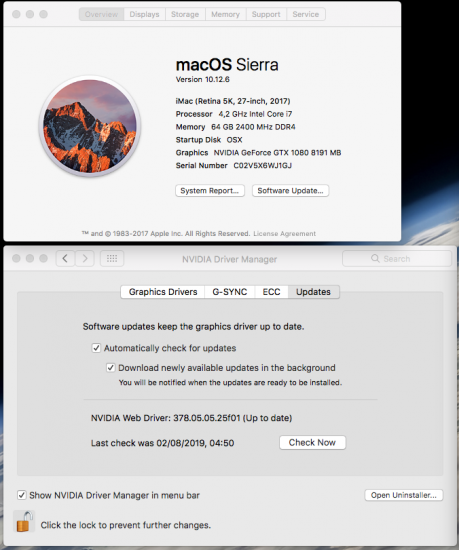This screenshot has width=459, height=550.
Task: Click the macOS Sierra mountain logo
Action: tap(90, 126)
